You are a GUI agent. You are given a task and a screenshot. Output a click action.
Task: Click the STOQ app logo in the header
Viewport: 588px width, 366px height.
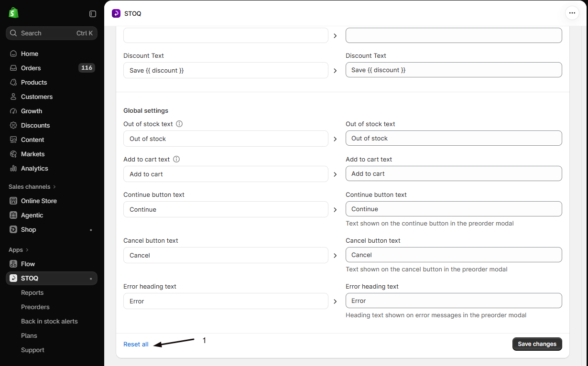(x=116, y=13)
